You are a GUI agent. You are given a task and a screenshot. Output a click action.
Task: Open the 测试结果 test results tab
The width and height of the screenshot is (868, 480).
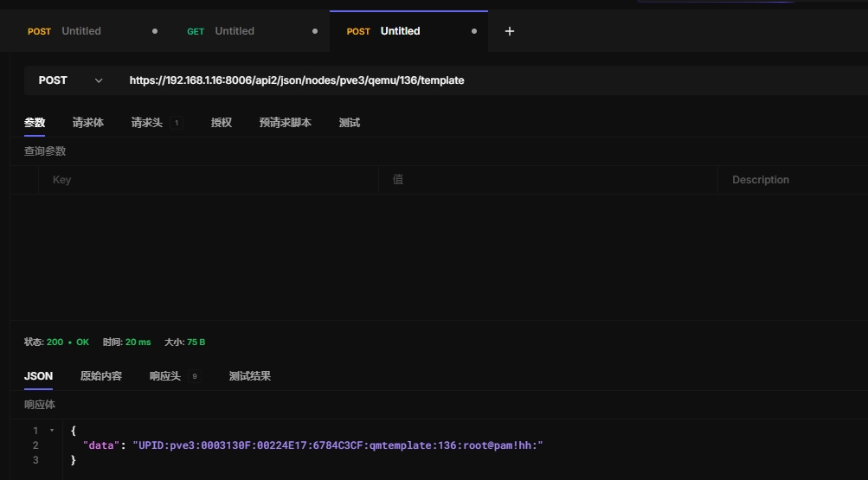(250, 376)
